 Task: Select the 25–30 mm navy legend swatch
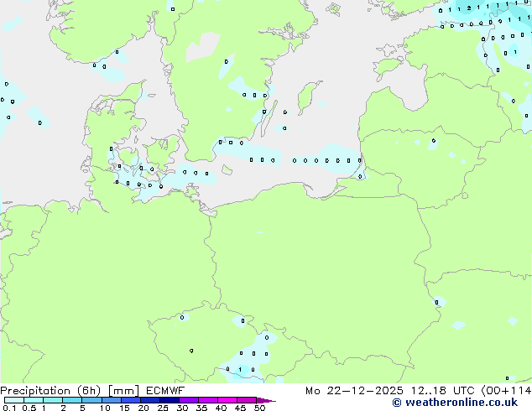[x=169, y=400]
